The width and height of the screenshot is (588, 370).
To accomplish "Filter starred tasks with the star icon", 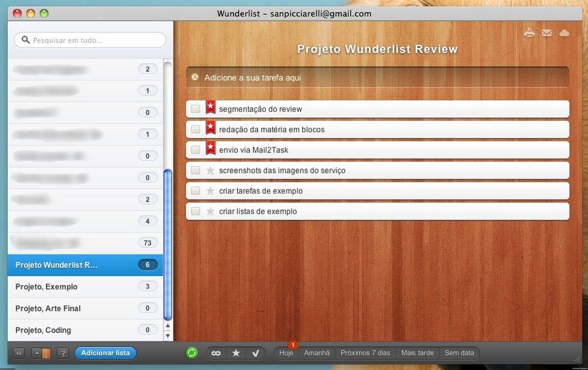I will point(235,353).
